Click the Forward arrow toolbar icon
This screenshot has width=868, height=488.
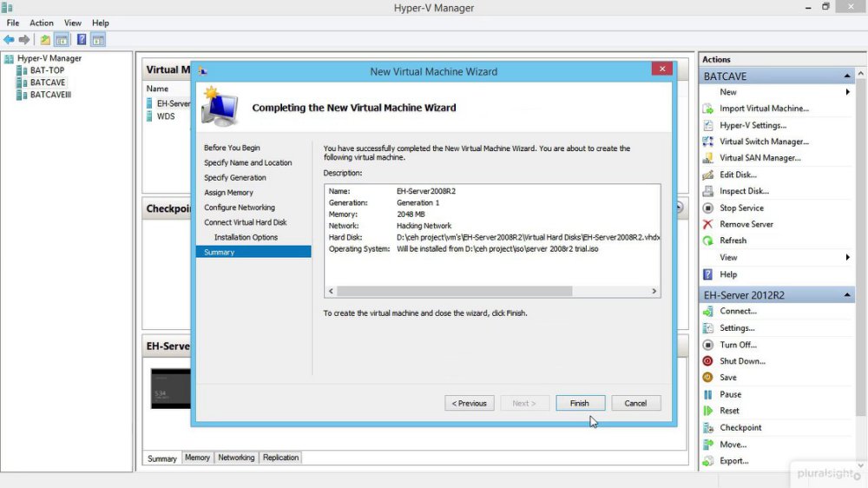pos(23,40)
